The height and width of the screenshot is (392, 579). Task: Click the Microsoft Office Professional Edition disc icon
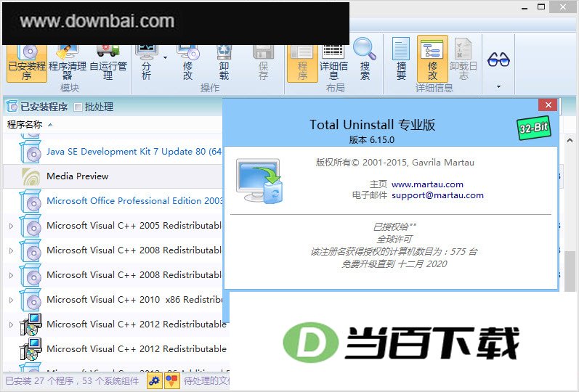coord(31,201)
